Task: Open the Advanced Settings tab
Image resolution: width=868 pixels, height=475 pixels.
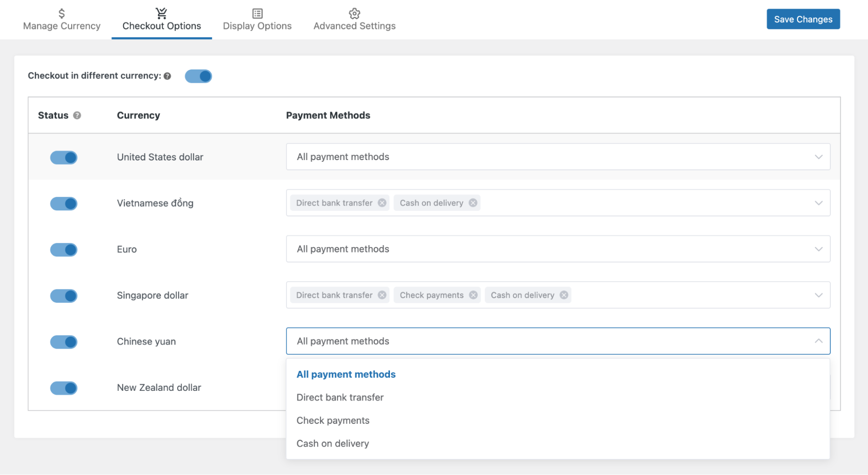Action: (354, 26)
